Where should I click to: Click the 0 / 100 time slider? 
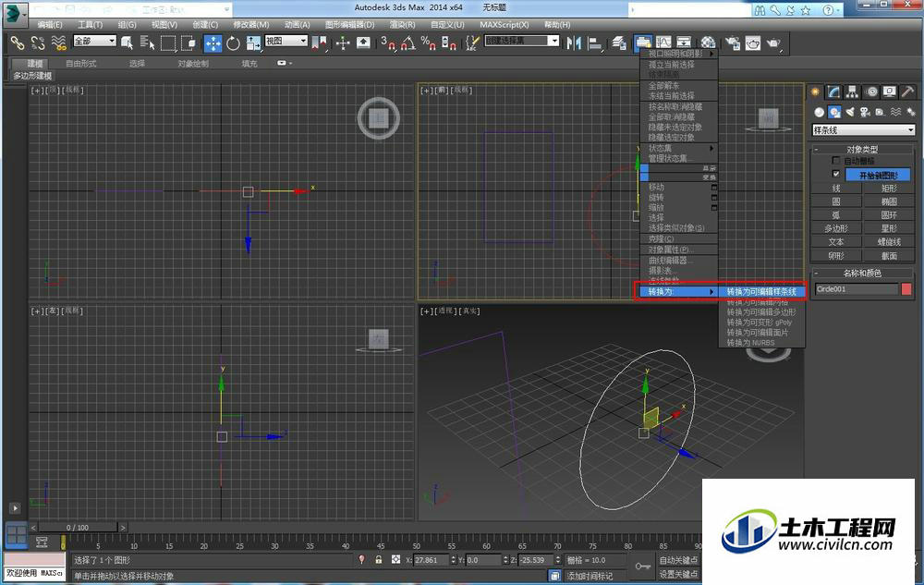tap(78, 528)
